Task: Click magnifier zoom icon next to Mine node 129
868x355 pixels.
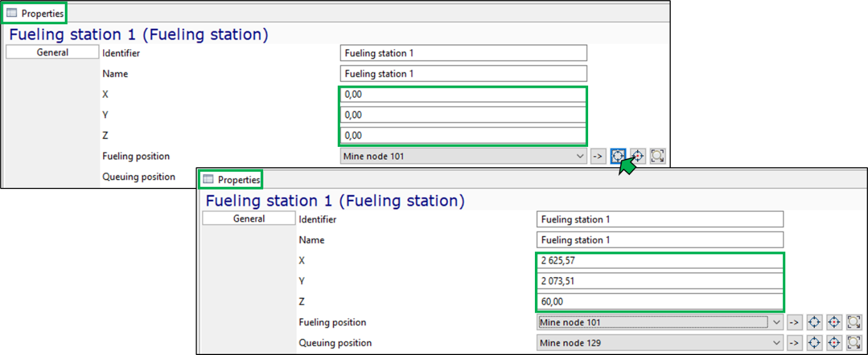Action: [x=854, y=343]
